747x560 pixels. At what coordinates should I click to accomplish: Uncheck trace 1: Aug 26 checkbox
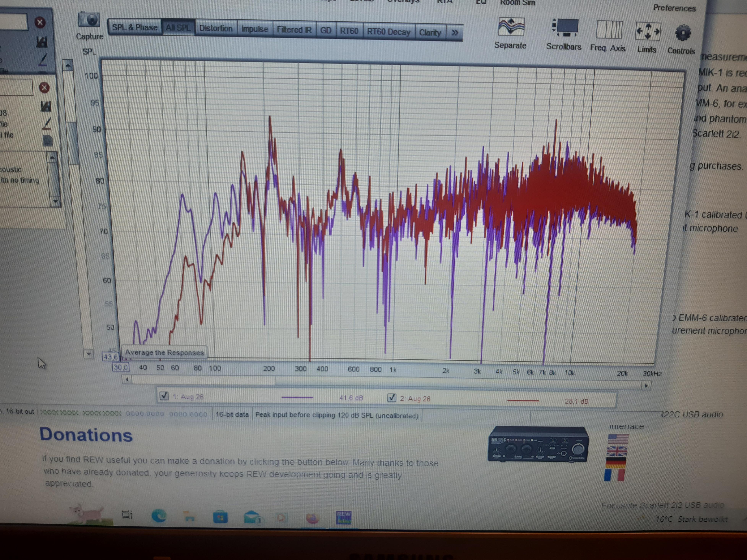[x=164, y=396]
